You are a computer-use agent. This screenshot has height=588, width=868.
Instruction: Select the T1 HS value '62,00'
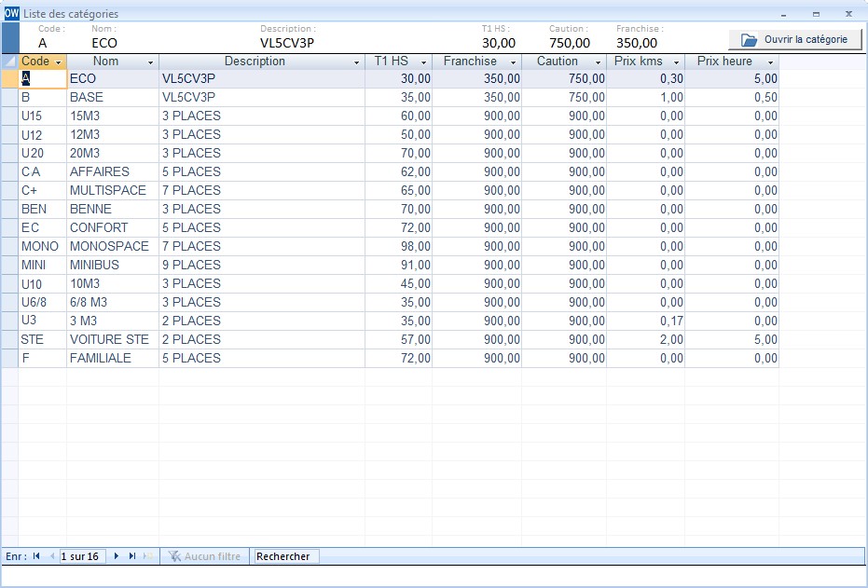click(399, 172)
